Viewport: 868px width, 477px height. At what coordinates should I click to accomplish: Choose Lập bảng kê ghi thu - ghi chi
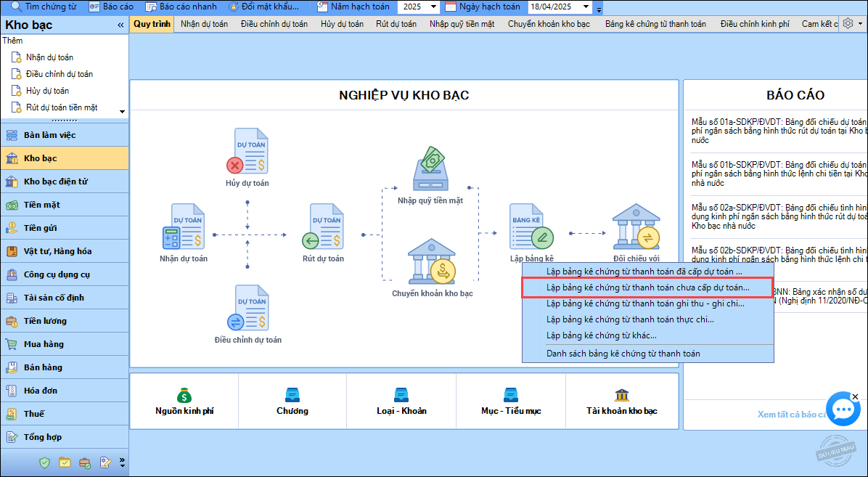point(647,303)
